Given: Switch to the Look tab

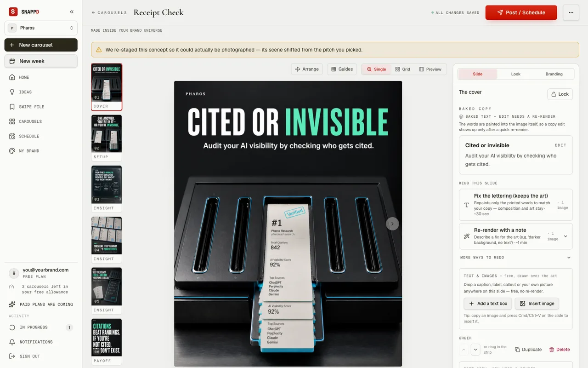Looking at the screenshot, I should (x=516, y=74).
